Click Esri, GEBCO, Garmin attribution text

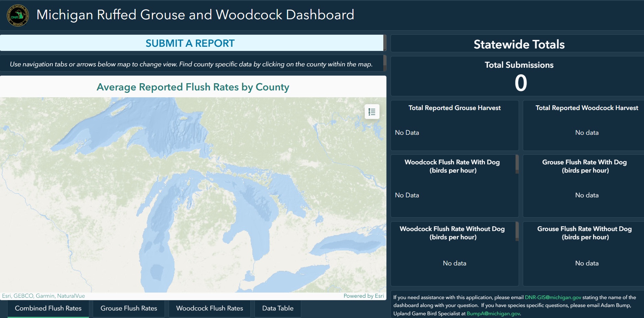(43, 296)
